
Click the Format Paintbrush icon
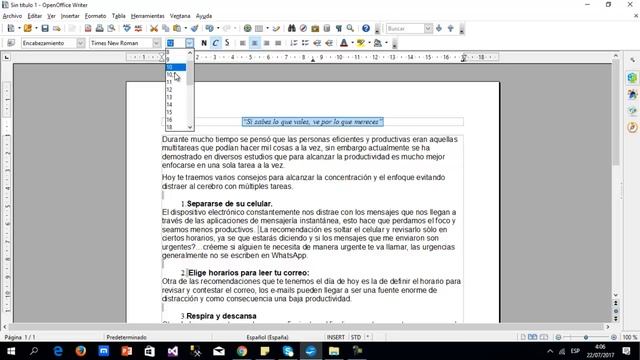click(195, 28)
